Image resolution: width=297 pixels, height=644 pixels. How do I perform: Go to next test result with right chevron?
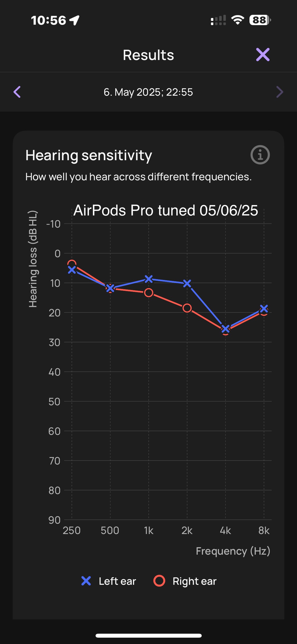[x=280, y=92]
